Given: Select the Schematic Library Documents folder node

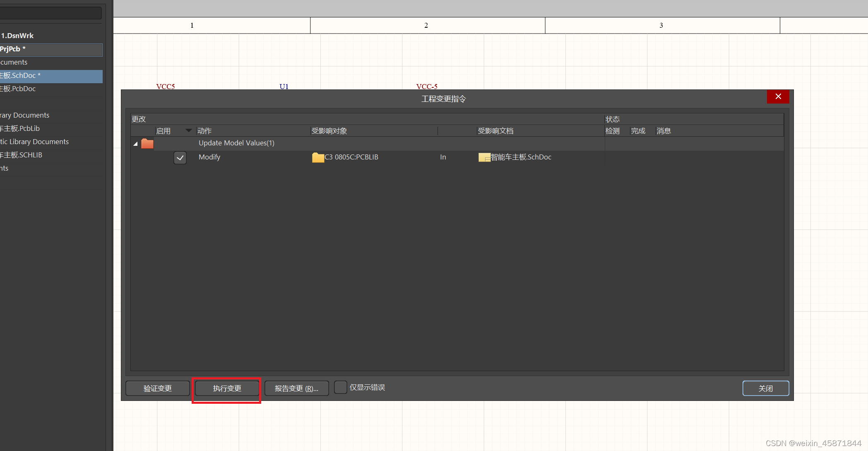Looking at the screenshot, I should pos(34,142).
